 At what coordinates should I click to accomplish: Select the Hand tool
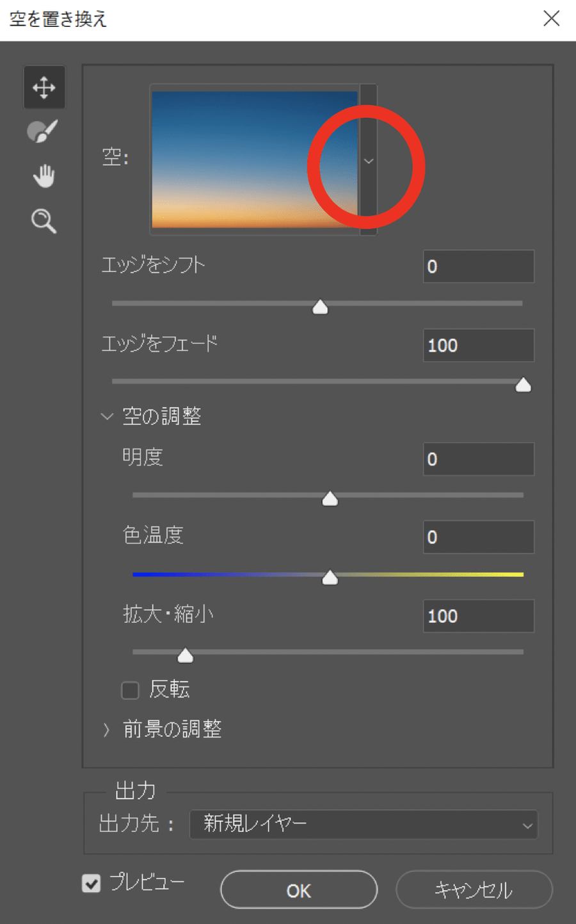[x=44, y=175]
